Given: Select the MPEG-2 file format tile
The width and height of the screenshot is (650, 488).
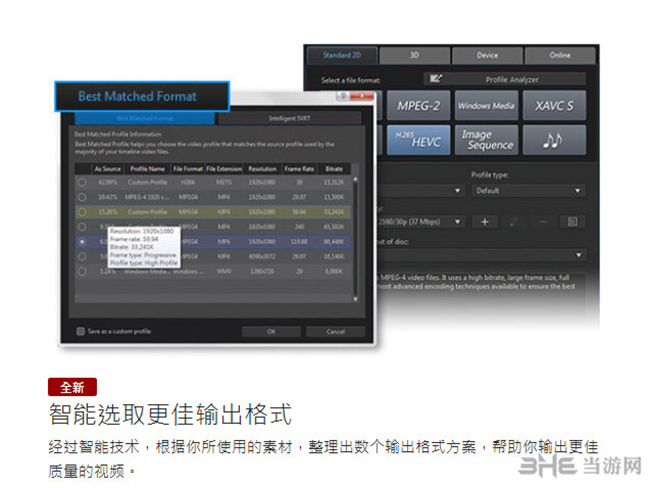Looking at the screenshot, I should [418, 106].
